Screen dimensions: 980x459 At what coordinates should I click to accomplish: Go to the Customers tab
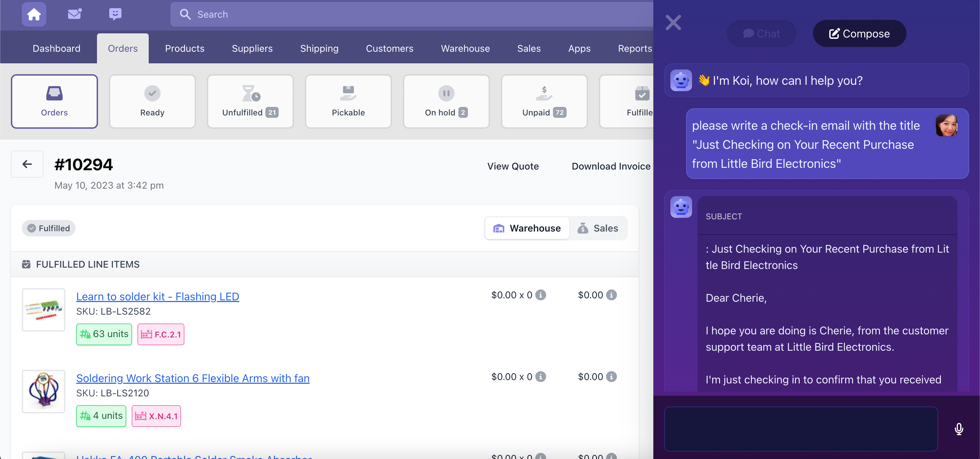click(x=389, y=48)
